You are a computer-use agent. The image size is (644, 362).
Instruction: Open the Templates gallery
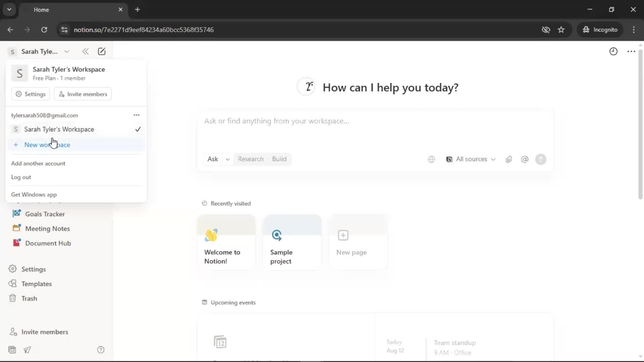tap(37, 284)
